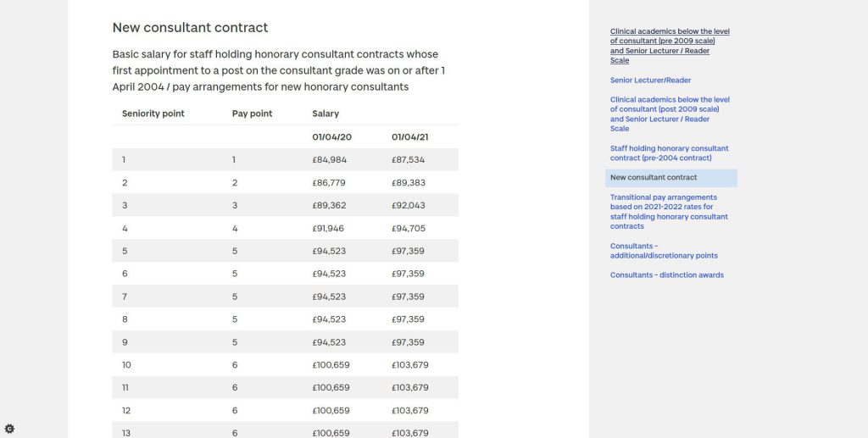Open Consultants distinction awards link
Image resolution: width=868 pixels, height=438 pixels.
point(667,275)
